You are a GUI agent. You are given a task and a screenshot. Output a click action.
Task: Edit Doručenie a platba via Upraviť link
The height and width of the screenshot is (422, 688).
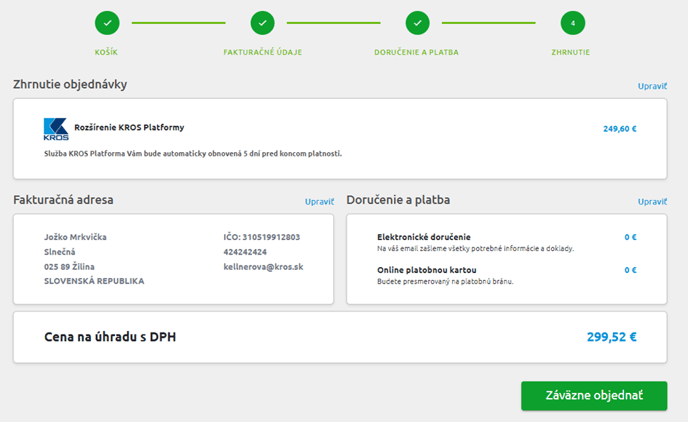(652, 202)
